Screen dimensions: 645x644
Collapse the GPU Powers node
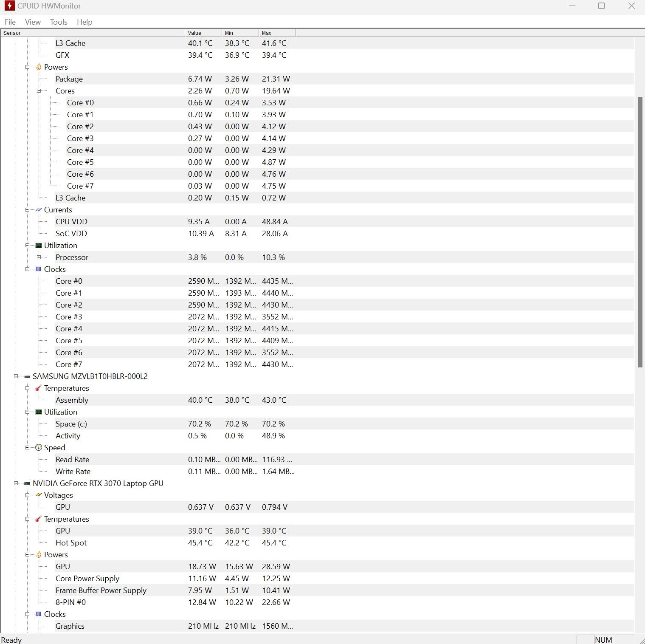(27, 555)
